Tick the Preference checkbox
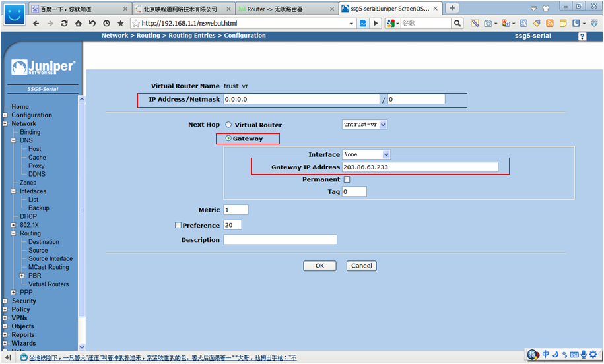Screen dimensions: 604x364 (x=178, y=225)
